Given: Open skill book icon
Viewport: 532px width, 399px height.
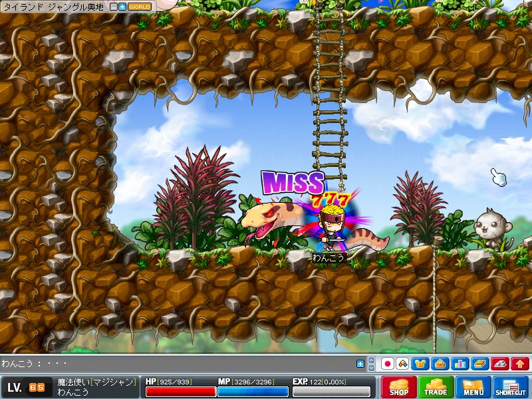Looking at the screenshot, I should (x=480, y=364).
